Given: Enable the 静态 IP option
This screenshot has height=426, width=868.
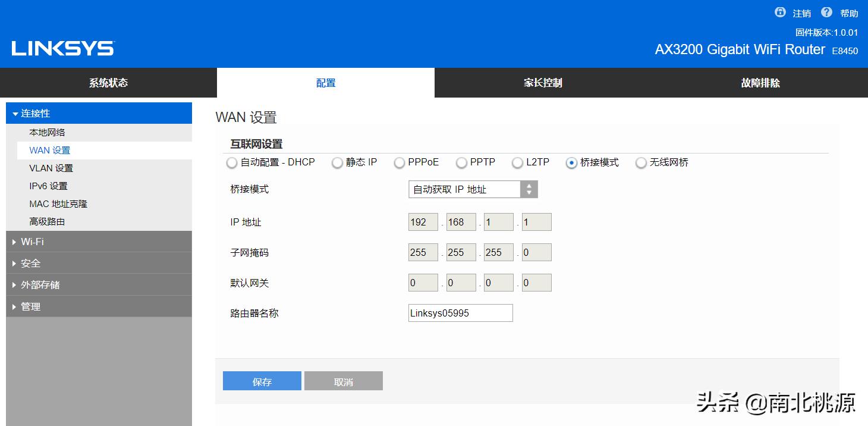Looking at the screenshot, I should (x=336, y=162).
